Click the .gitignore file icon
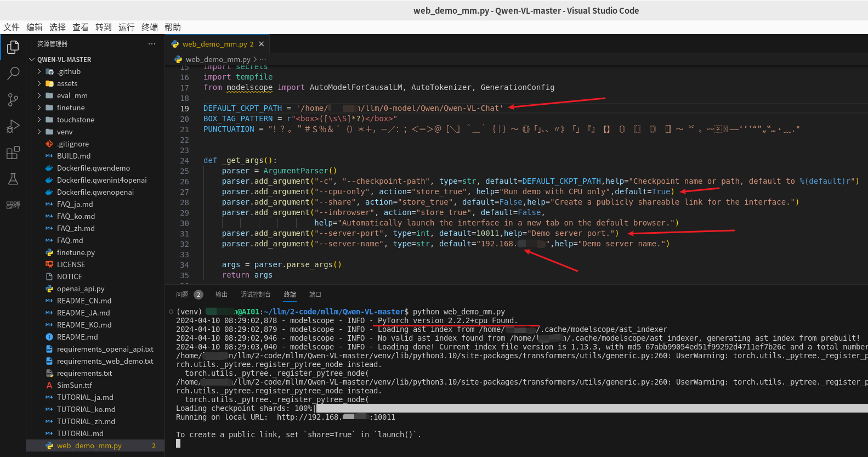The image size is (868, 457). tap(49, 144)
